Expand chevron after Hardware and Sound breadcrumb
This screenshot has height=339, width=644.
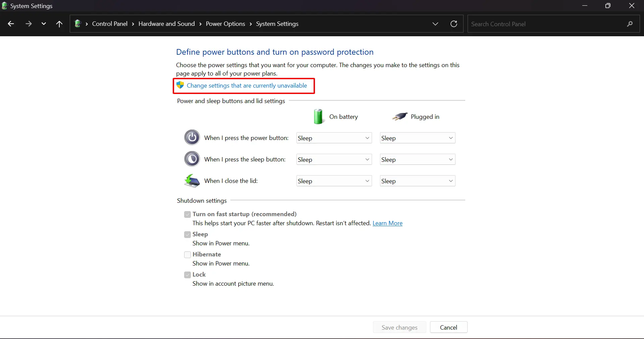point(200,24)
